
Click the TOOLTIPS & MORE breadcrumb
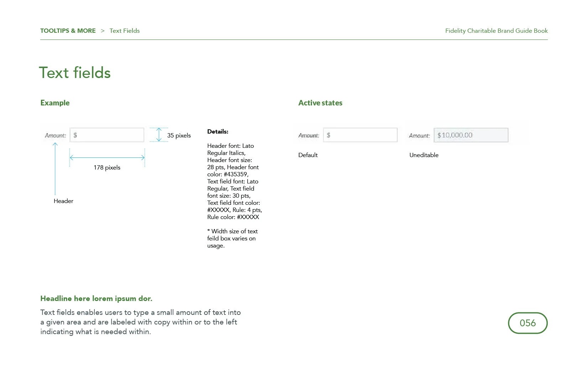68,31
